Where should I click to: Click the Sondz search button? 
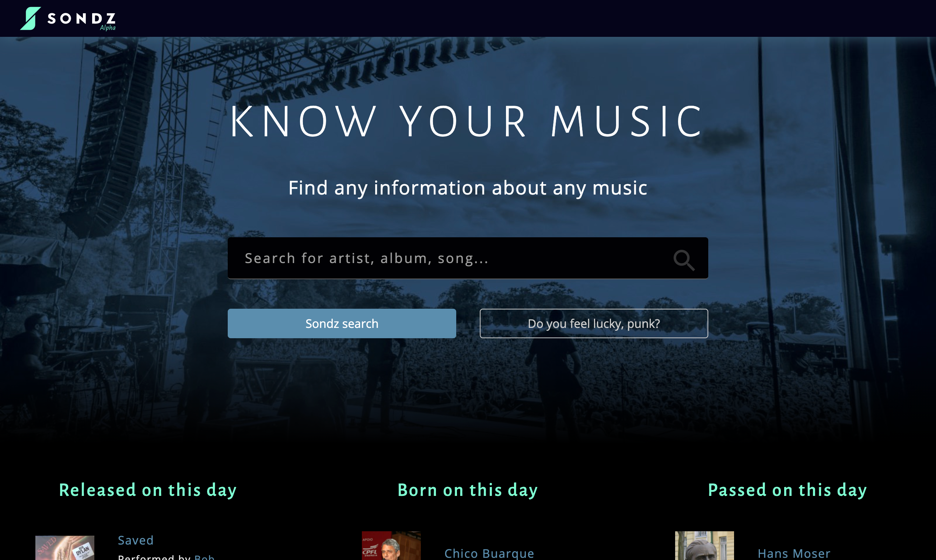tap(342, 323)
